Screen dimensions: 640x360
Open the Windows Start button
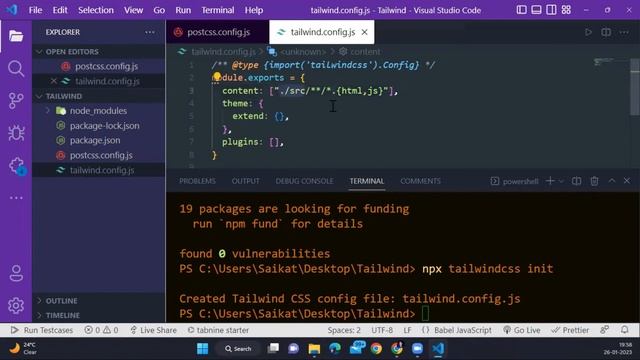pos(202,349)
